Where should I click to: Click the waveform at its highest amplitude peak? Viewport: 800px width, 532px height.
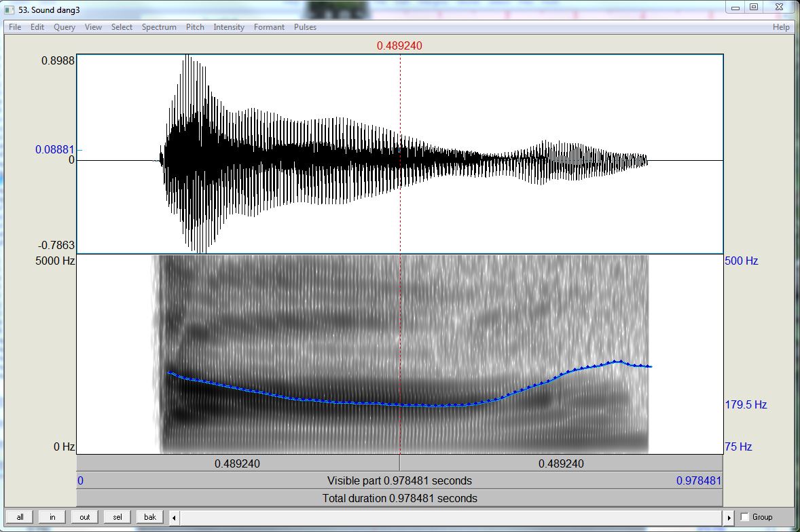coord(187,56)
